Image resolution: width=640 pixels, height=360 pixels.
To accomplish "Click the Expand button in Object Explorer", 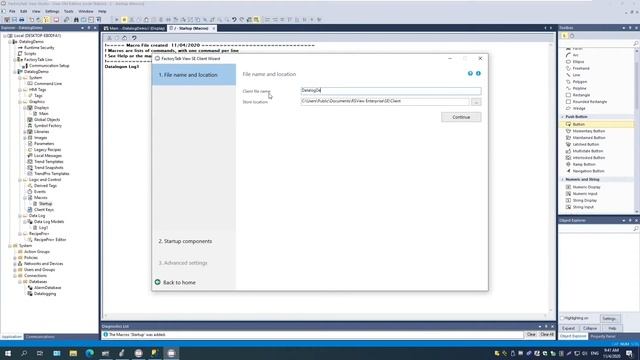I will tap(568, 328).
